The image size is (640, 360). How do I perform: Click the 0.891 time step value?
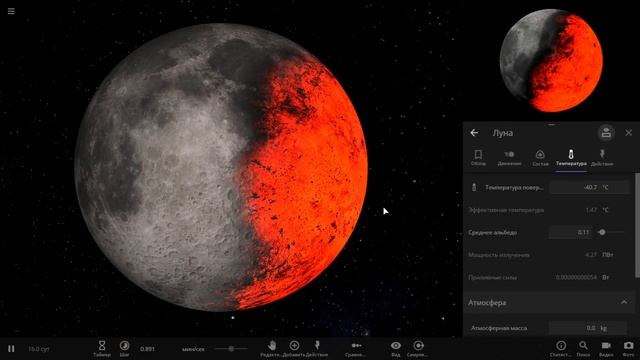click(x=147, y=349)
